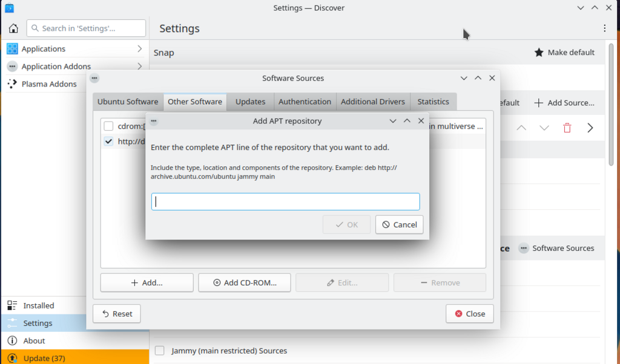Switch to the Updates tab

click(x=250, y=102)
